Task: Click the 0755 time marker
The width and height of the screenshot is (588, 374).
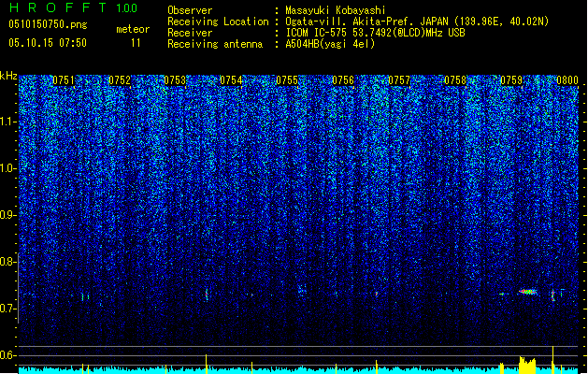Action: click(x=287, y=80)
